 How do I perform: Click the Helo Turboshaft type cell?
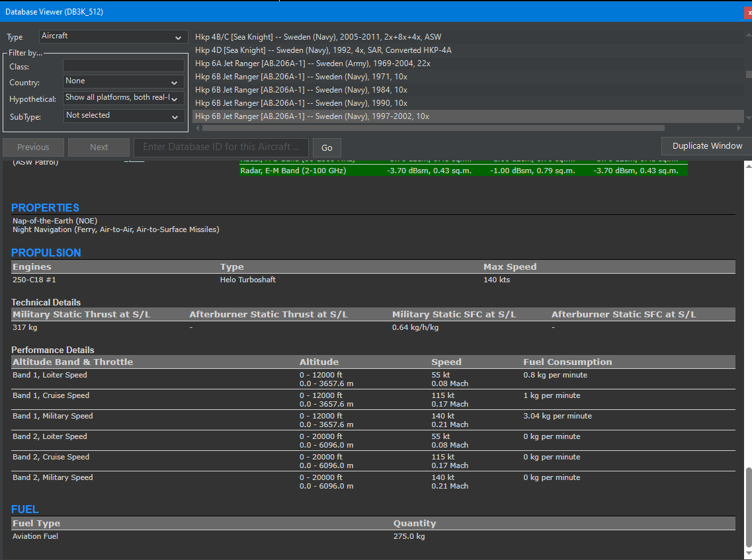point(248,280)
